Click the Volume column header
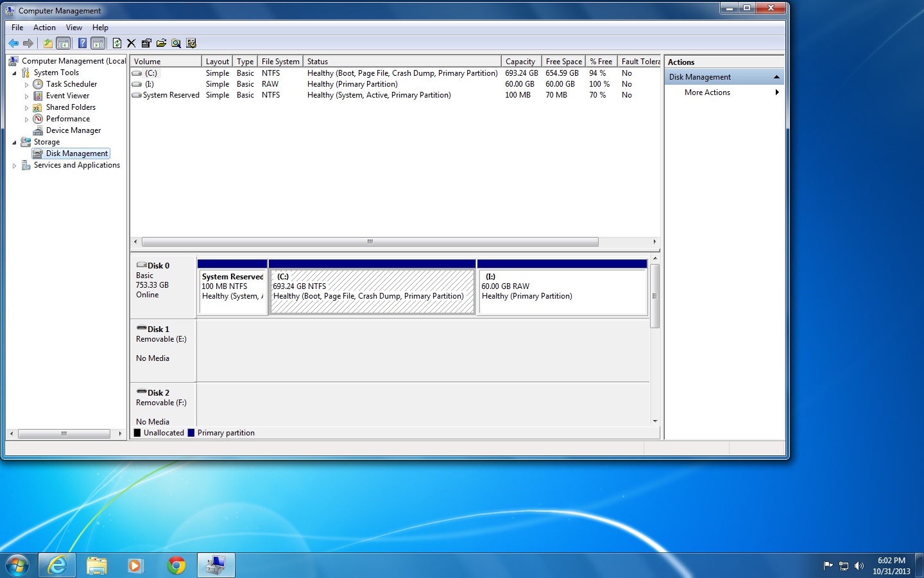This screenshot has height=578, width=924. (x=166, y=62)
